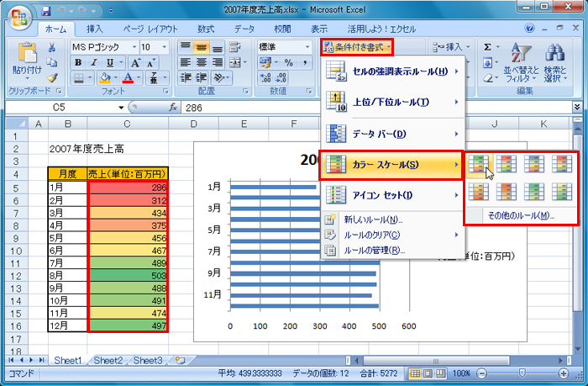Switch to the 挿入 ribbon tab

tap(94, 29)
